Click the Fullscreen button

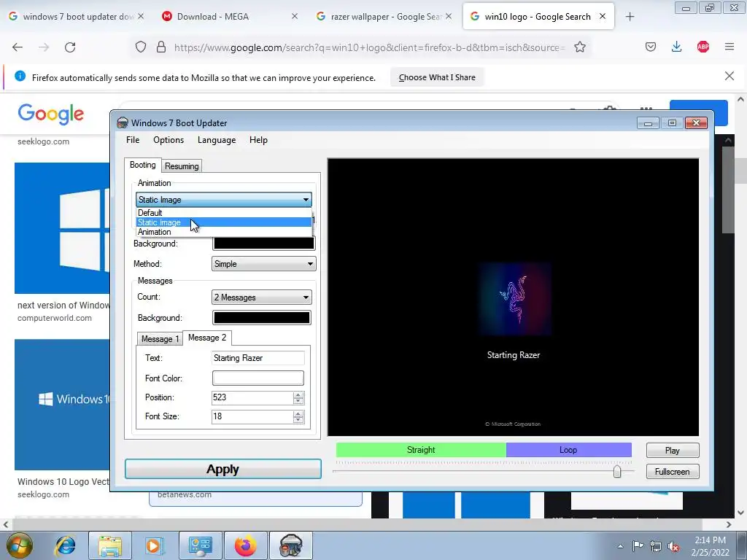pyautogui.click(x=672, y=472)
